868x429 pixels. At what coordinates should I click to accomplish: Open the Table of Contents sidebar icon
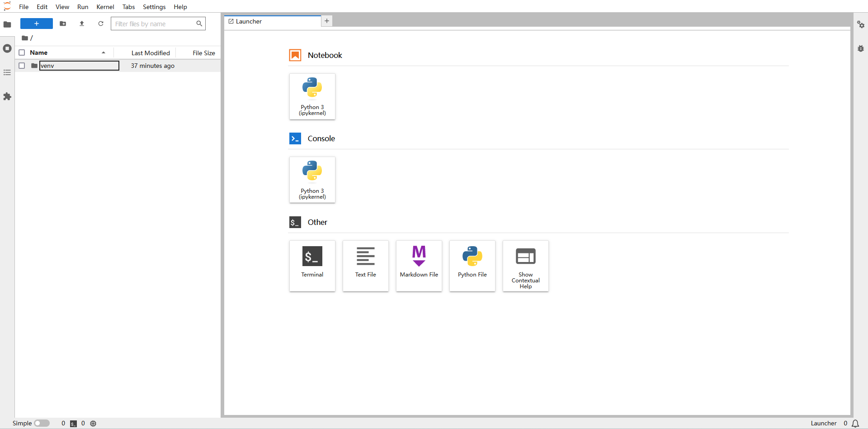[x=7, y=72]
